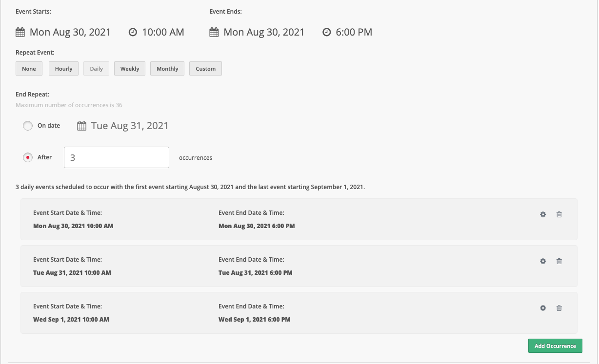Screen dimensions: 599x364
Task: Click Maximum number of occurrences is 36 note
Action: 69,105
